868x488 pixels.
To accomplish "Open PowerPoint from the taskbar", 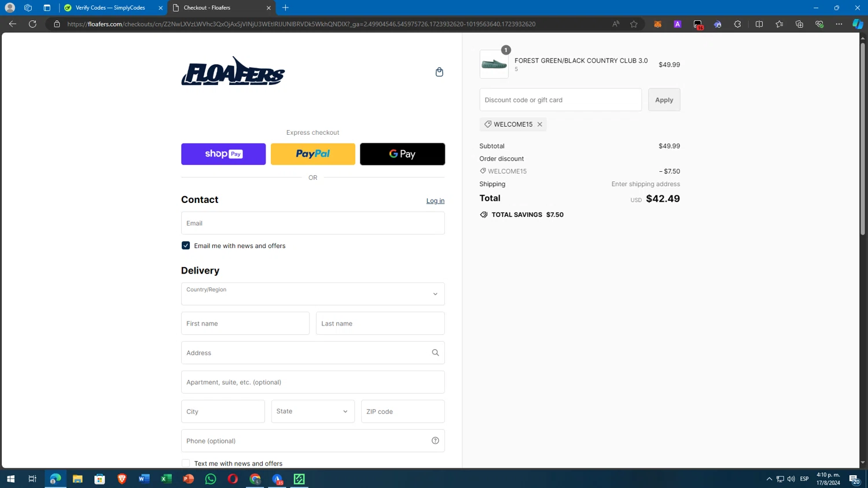I will coord(189,479).
